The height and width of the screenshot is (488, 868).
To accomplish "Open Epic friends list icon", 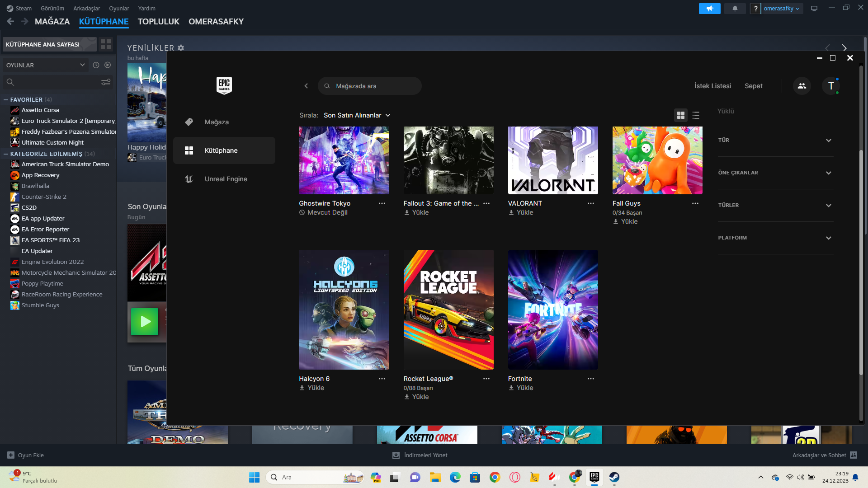I will (802, 86).
